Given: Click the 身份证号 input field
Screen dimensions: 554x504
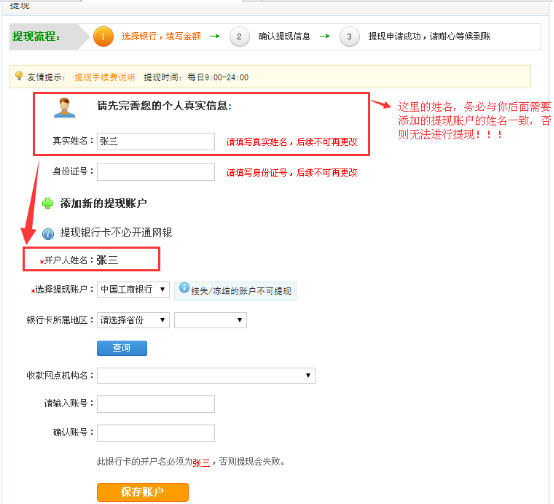Looking at the screenshot, I should [x=156, y=172].
